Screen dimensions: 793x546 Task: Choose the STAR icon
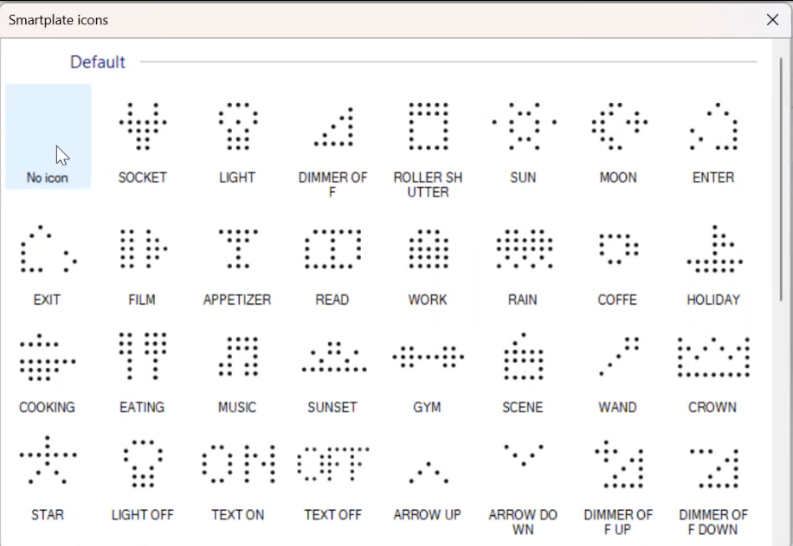pos(48,459)
